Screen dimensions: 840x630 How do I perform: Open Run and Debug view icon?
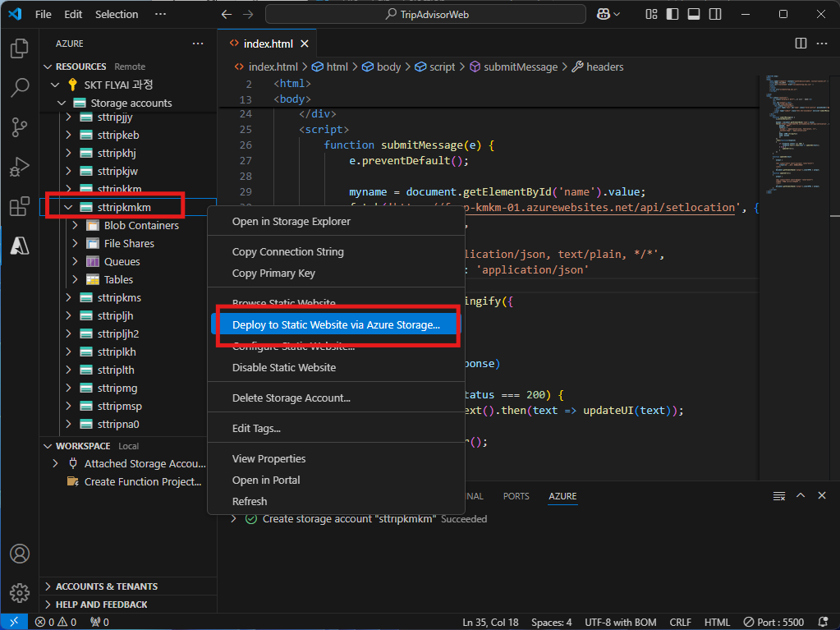tap(19, 167)
